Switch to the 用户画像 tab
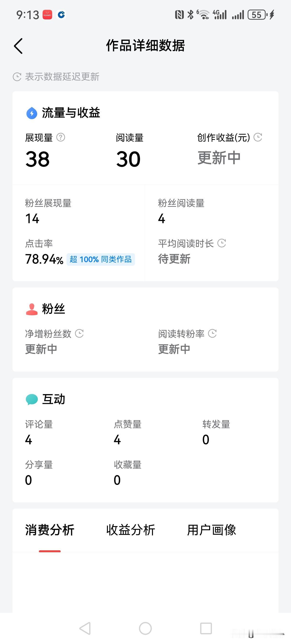The height and width of the screenshot is (644, 291). pyautogui.click(x=212, y=530)
